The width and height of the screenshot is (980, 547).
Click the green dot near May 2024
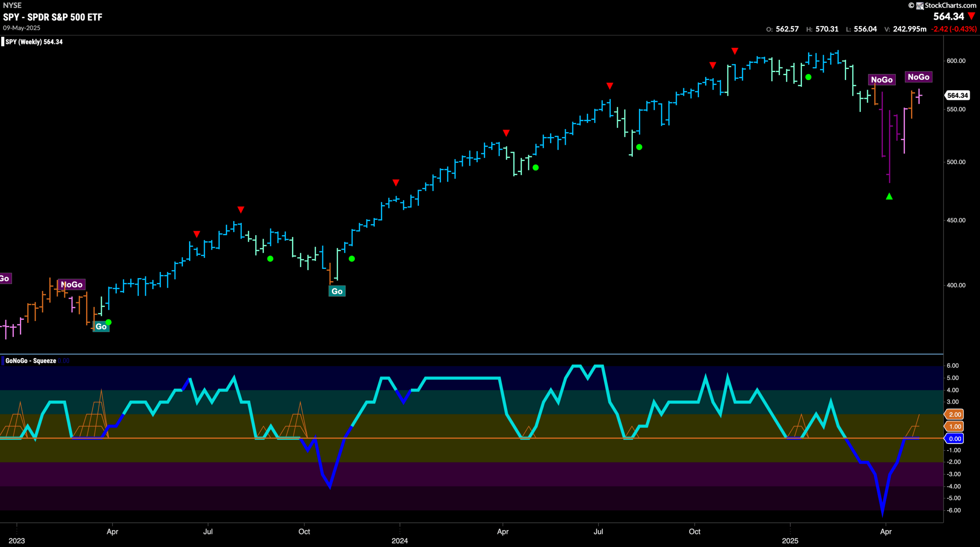[536, 167]
